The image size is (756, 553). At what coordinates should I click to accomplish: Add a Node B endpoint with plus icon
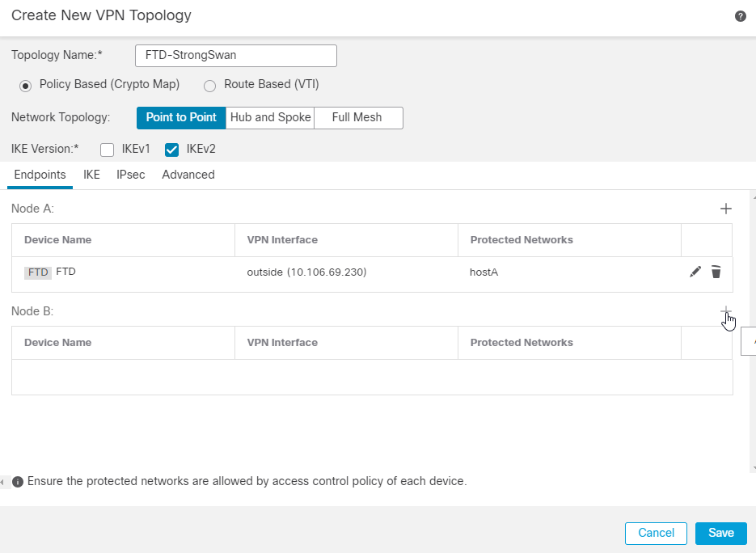click(x=725, y=311)
